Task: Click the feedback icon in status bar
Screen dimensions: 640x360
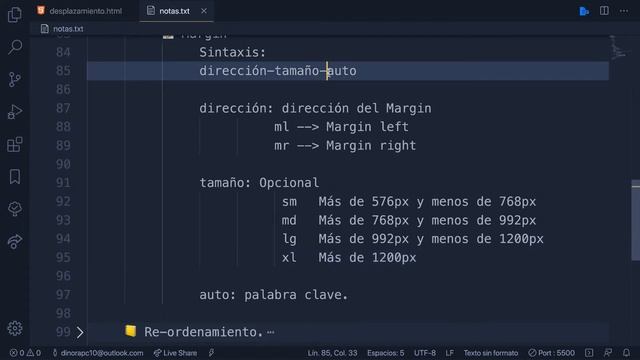Action: coord(608,353)
